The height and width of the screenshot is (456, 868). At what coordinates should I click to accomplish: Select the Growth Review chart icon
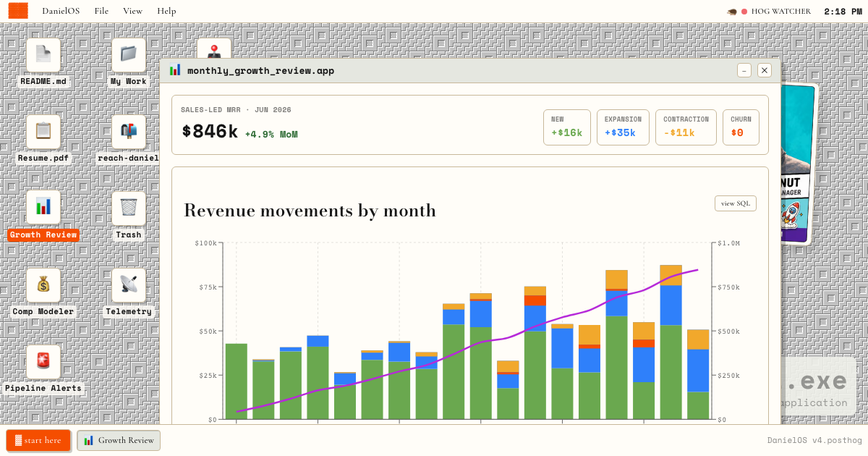pyautogui.click(x=43, y=208)
